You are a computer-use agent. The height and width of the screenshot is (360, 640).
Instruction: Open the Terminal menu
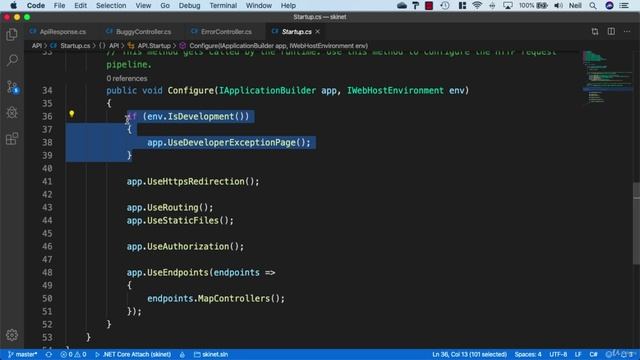point(223,5)
